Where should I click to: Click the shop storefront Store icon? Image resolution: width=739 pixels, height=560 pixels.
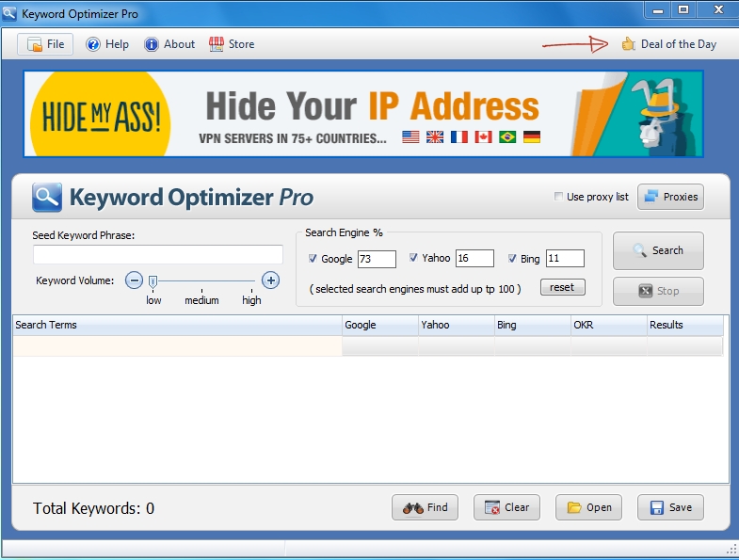217,44
